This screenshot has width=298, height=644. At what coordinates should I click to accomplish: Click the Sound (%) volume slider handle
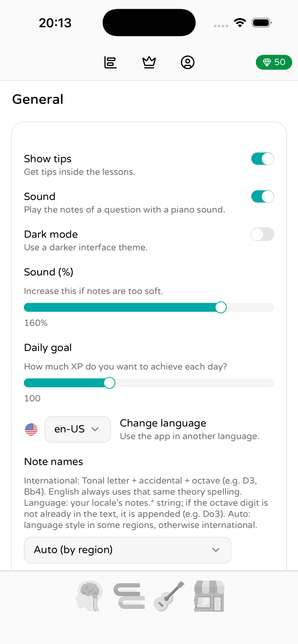coord(221,307)
